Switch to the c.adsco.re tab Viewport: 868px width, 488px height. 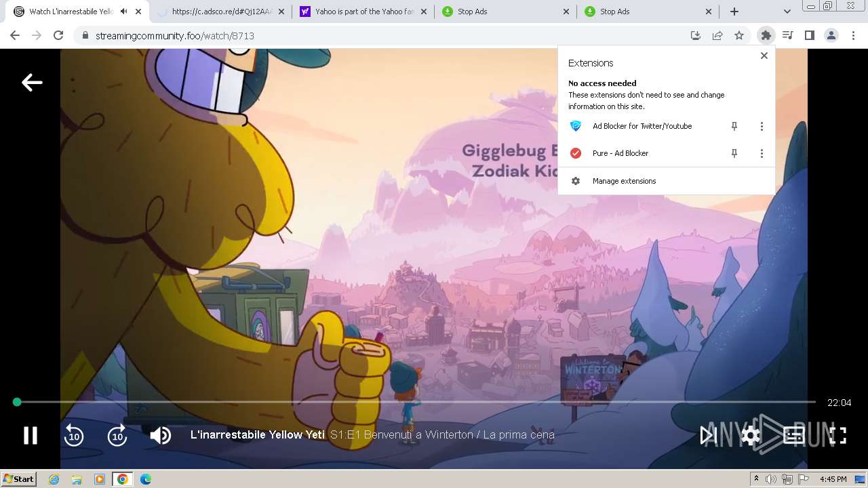[221, 12]
